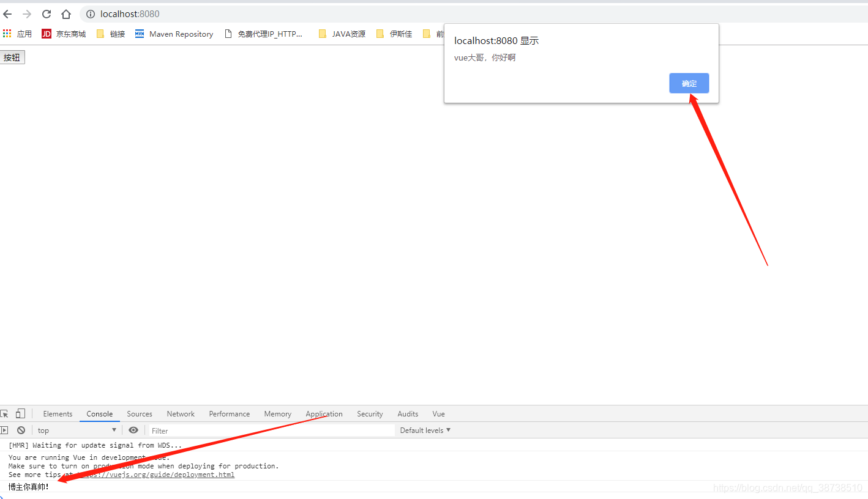Open the top context dropdown
The image size is (868, 499).
pos(77,431)
